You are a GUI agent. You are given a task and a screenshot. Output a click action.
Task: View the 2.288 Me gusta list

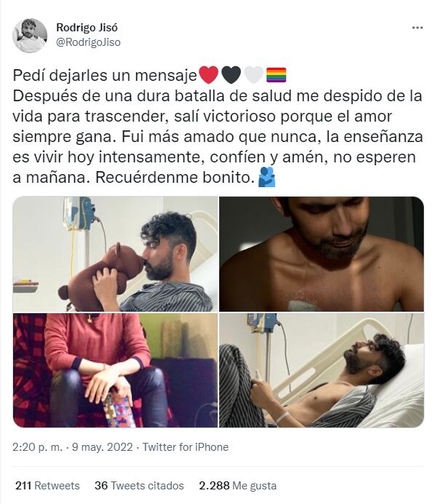click(237, 485)
